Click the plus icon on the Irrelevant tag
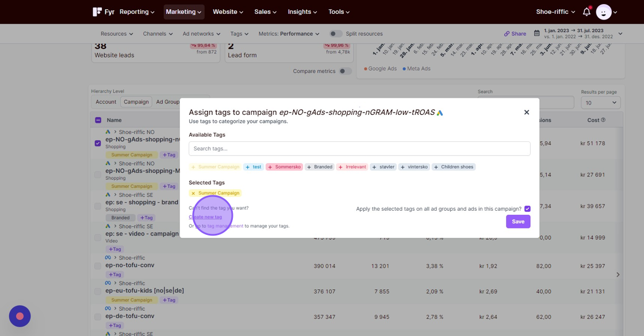This screenshot has width=644, height=336. (x=340, y=167)
